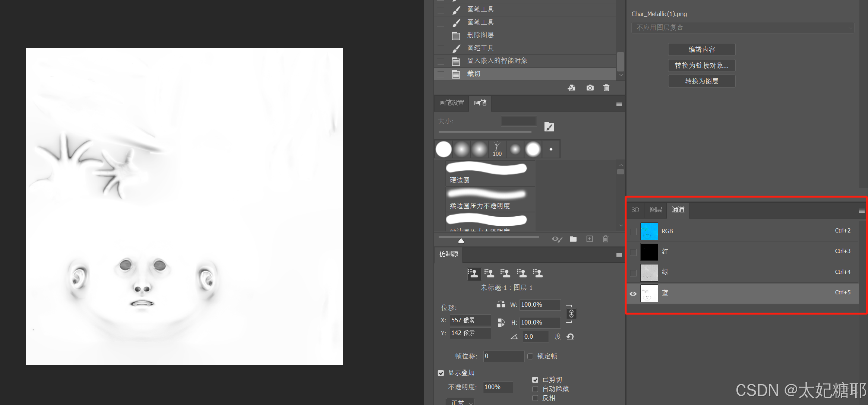This screenshot has width=868, height=405.
Task: Toggle the brush settings panel icon
Action: pyautogui.click(x=549, y=127)
